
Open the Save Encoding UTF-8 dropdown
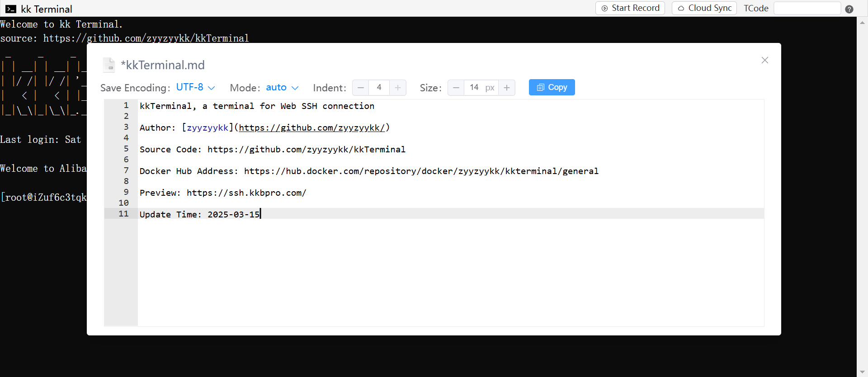coord(195,88)
